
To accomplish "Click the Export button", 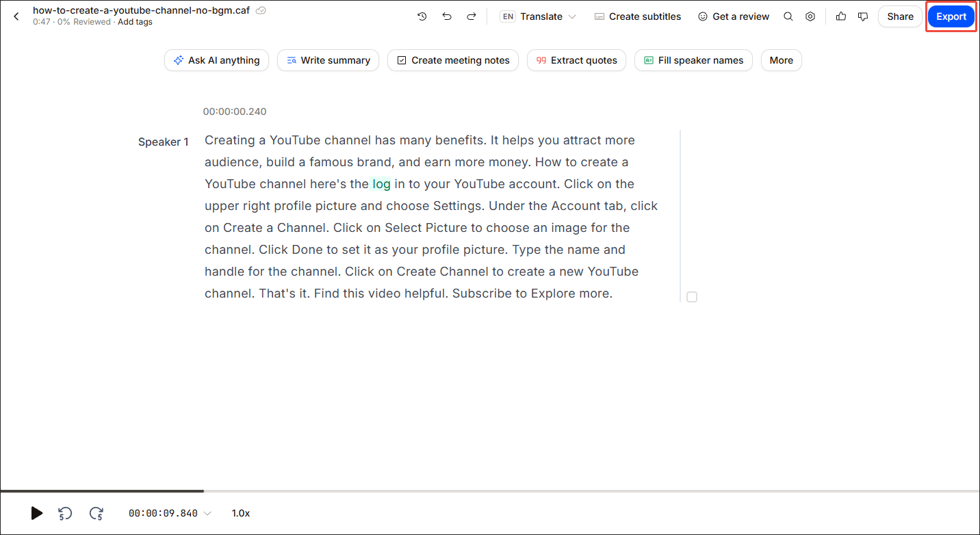I will point(951,16).
